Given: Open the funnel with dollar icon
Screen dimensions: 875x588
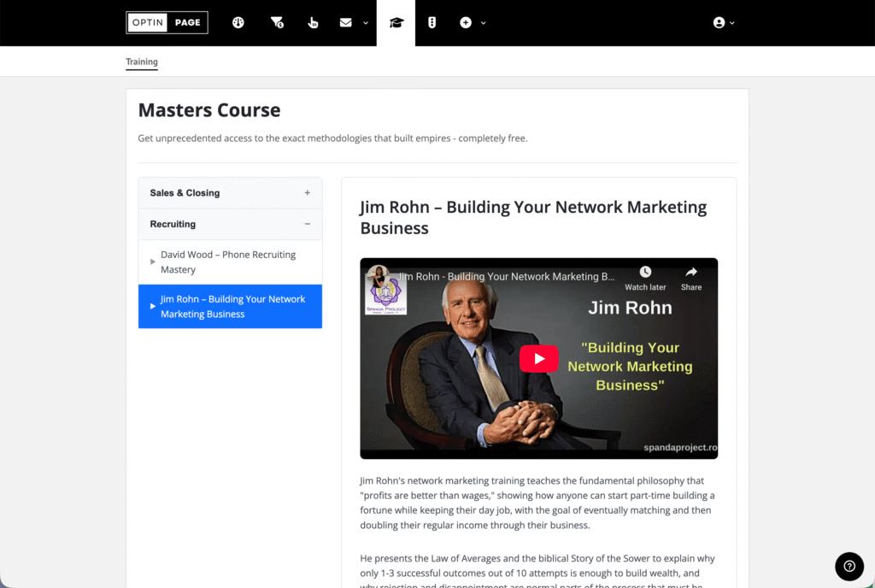Looking at the screenshot, I should (x=277, y=23).
